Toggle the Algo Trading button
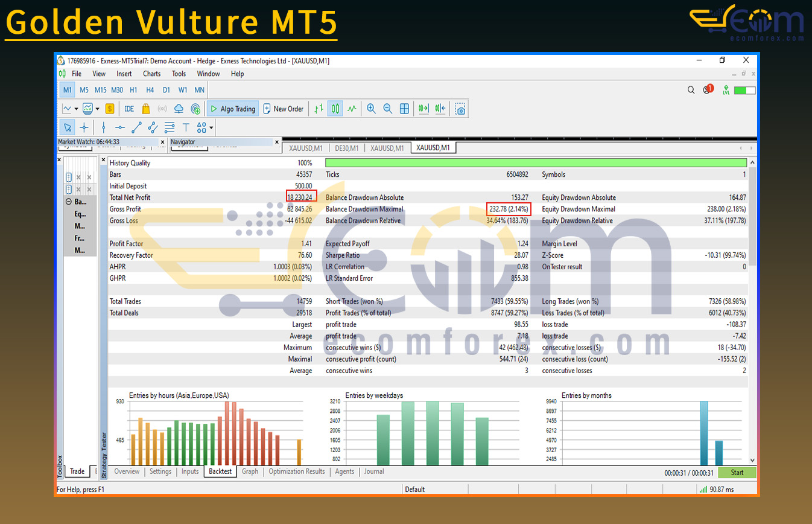 coord(233,109)
